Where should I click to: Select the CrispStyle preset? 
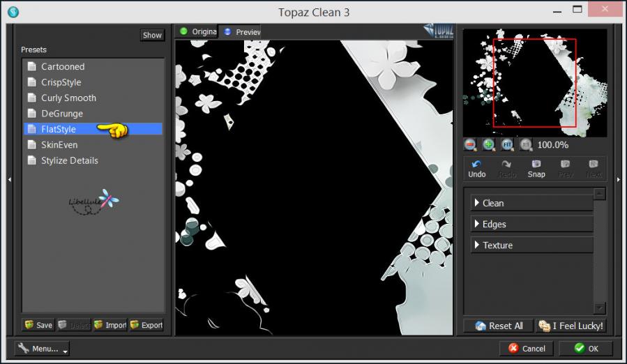(x=93, y=82)
